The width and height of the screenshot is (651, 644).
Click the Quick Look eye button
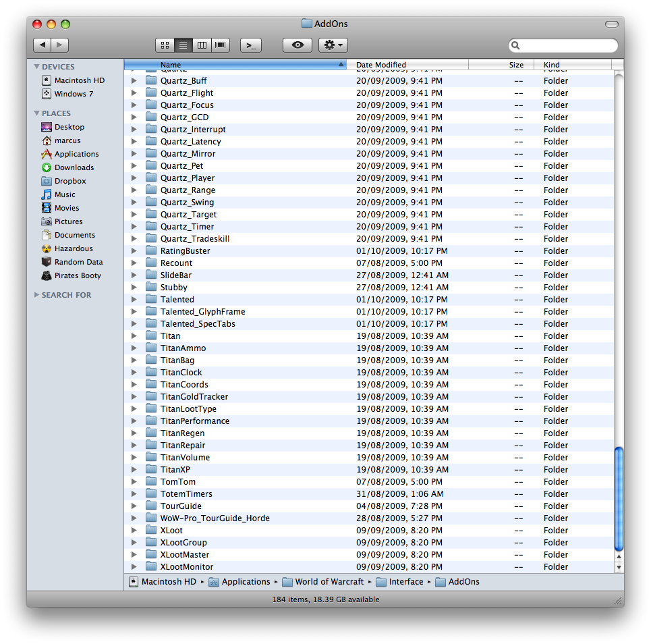(x=298, y=45)
